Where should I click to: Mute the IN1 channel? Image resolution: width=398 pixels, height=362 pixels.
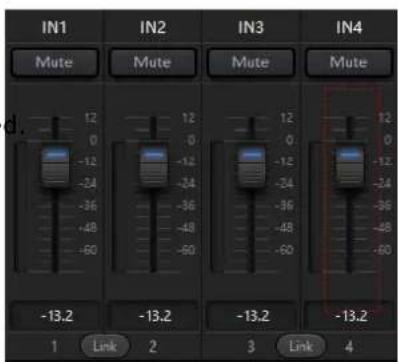[x=55, y=62]
